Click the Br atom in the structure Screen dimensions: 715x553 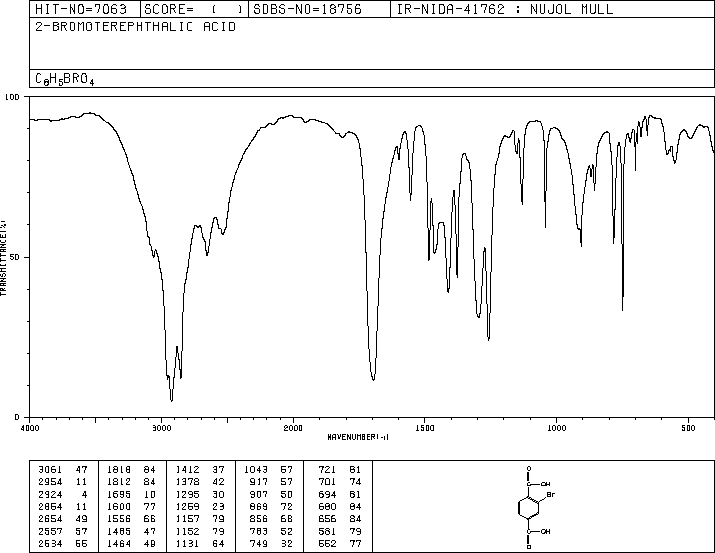click(550, 495)
